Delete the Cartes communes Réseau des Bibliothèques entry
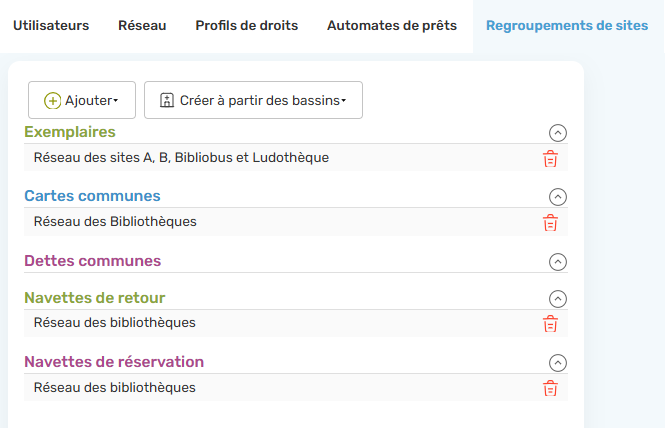Image resolution: width=665 pixels, height=428 pixels. coord(550,223)
